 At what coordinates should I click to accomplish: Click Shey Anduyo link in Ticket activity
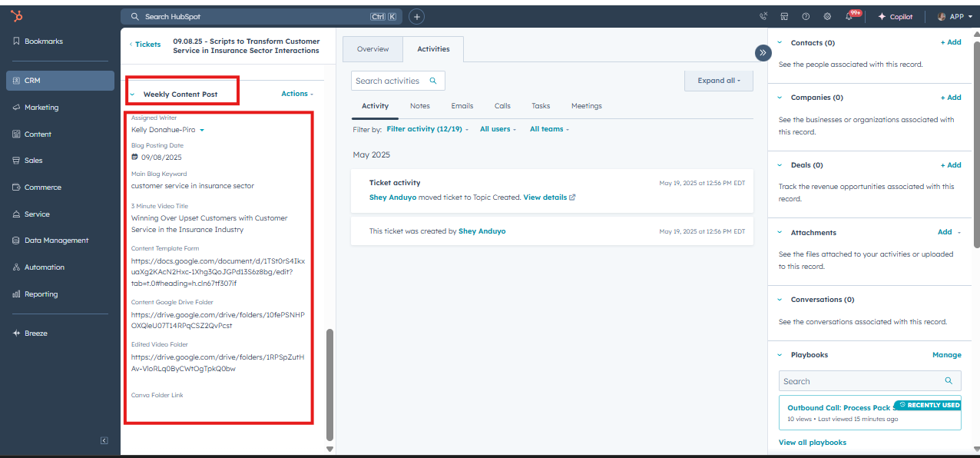[392, 197]
